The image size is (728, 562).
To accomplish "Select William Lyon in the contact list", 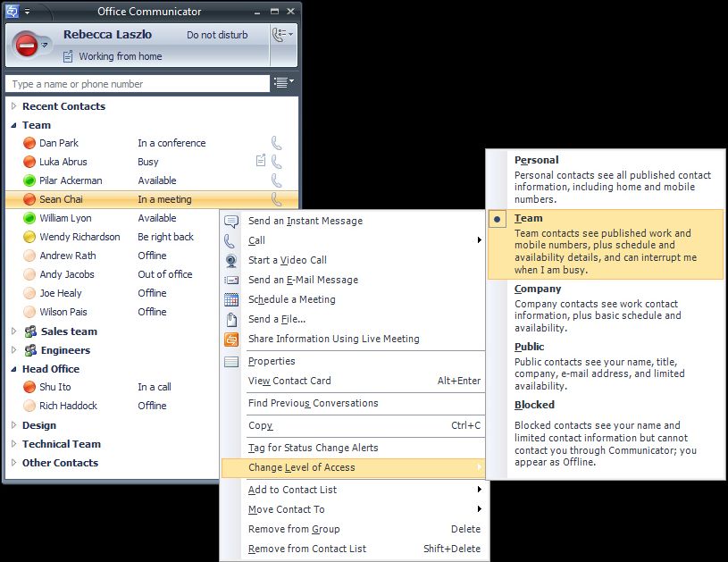I will click(x=65, y=218).
